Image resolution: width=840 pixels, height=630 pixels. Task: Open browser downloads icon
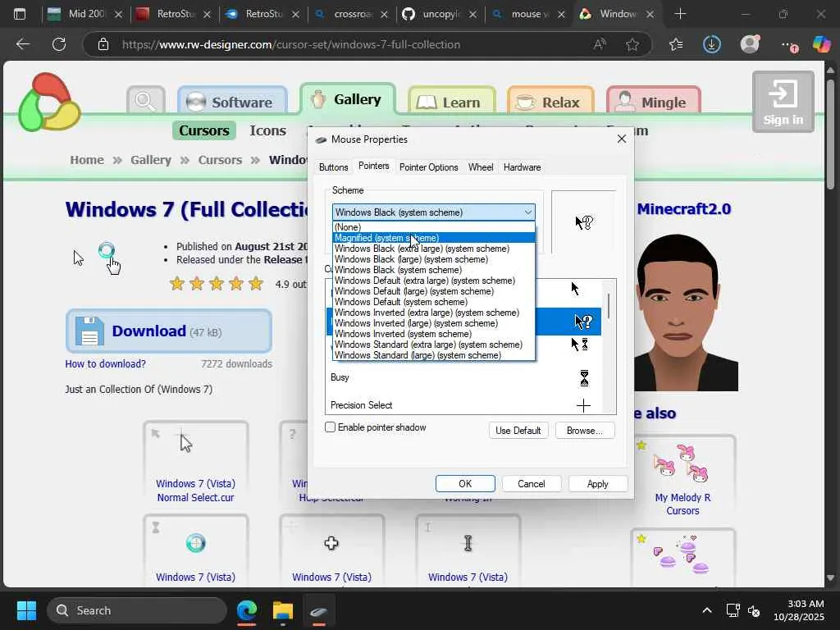pyautogui.click(x=711, y=44)
